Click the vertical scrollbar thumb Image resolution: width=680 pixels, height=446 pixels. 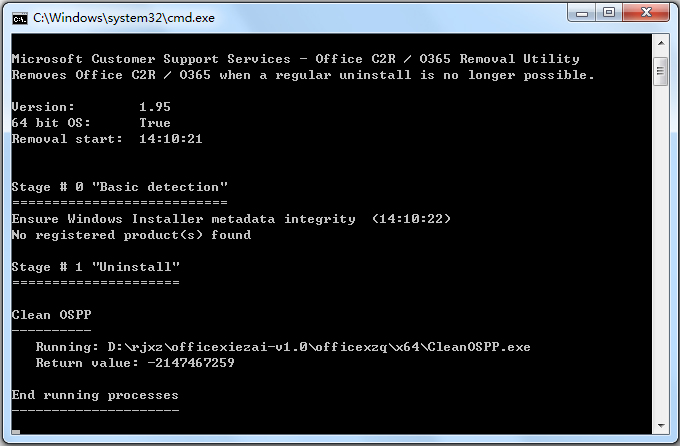[x=660, y=70]
